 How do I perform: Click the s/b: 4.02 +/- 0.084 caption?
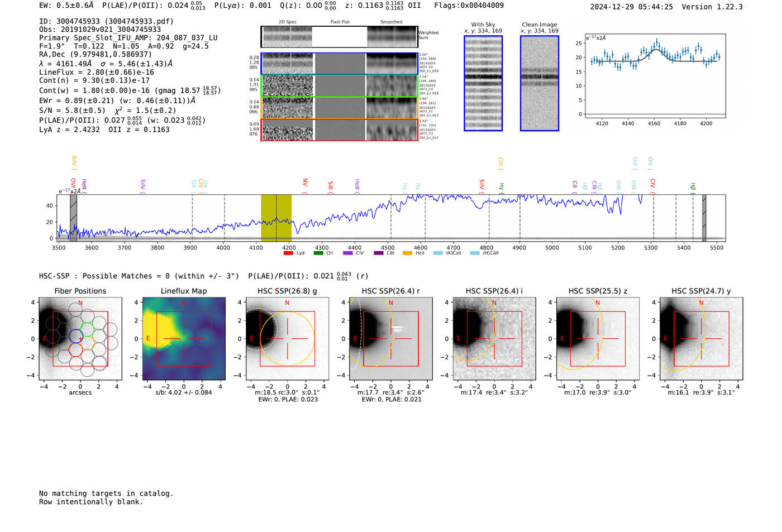[184, 392]
